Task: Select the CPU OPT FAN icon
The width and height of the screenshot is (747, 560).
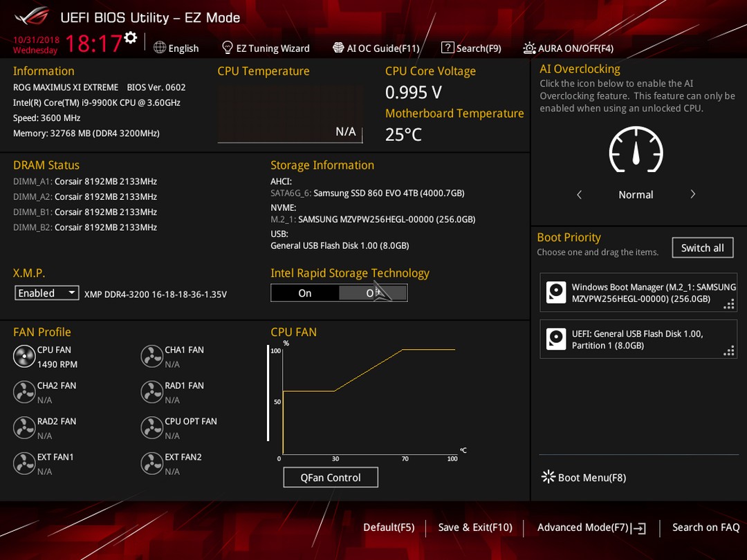Action: 152,428
